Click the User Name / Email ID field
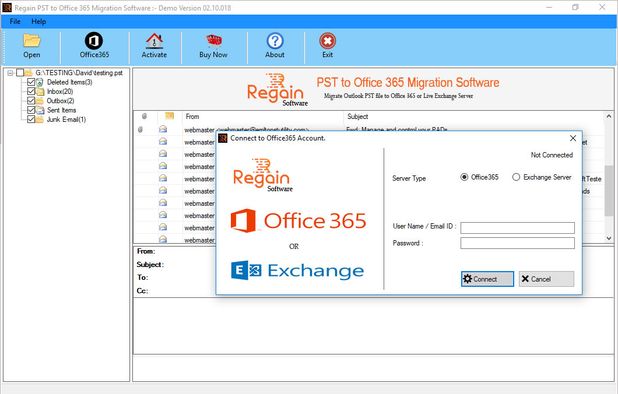Viewport: 618px width, 394px height. point(517,227)
